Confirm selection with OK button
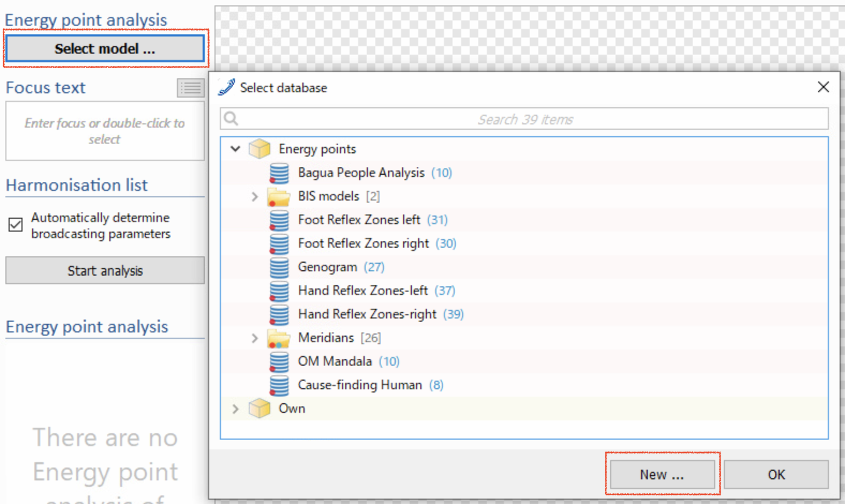This screenshot has width=845, height=504. (x=776, y=475)
